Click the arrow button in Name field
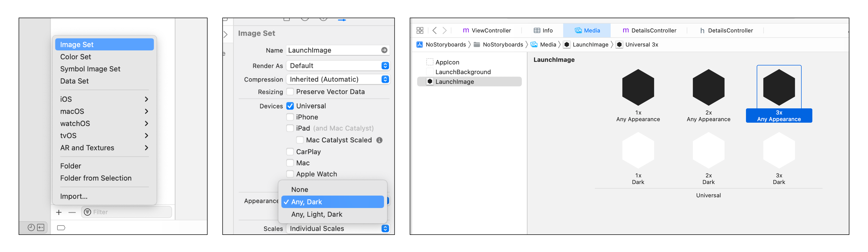This screenshot has height=252, width=868. pos(384,50)
